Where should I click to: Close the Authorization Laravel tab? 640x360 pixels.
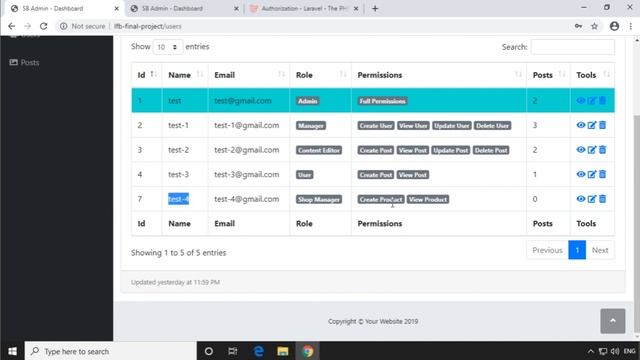point(356,8)
